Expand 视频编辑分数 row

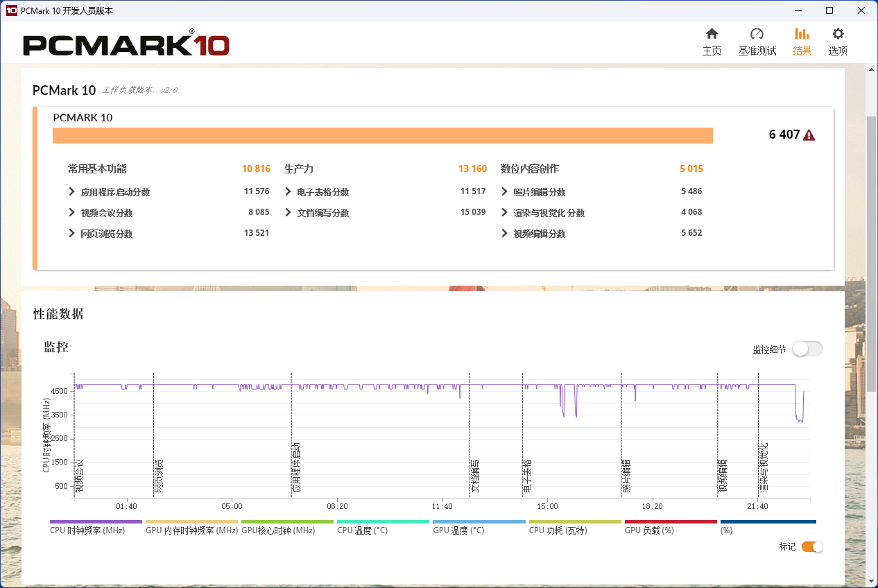point(504,234)
